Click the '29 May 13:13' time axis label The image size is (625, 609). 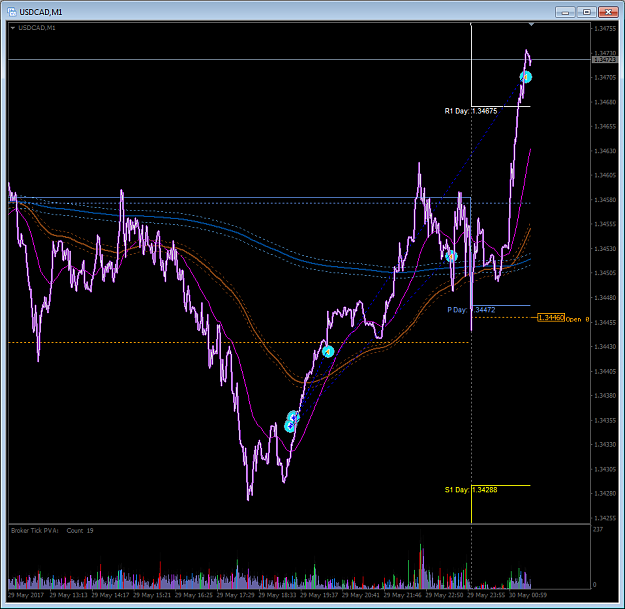pyautogui.click(x=68, y=595)
